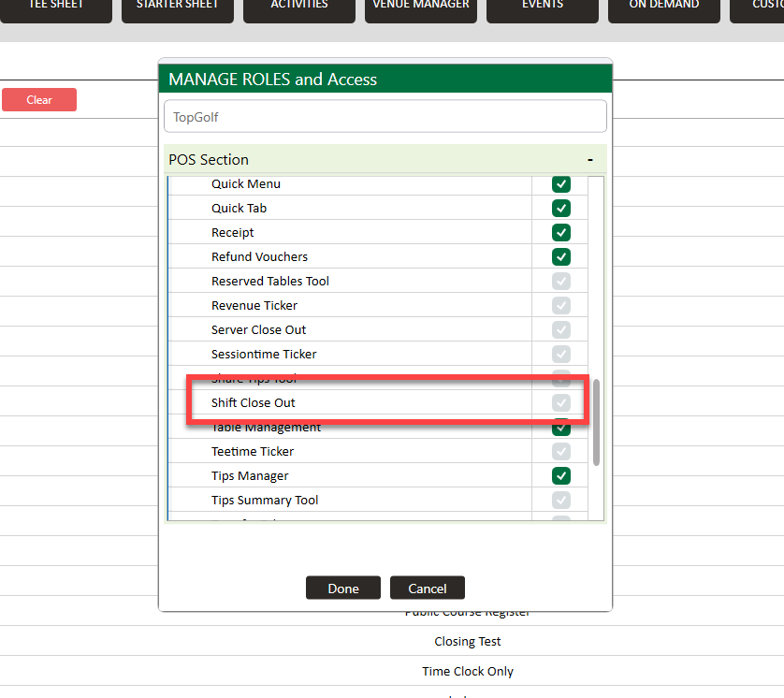Toggle the Receipt checkbox
Viewport: 784px width, 698px height.
pos(560,233)
